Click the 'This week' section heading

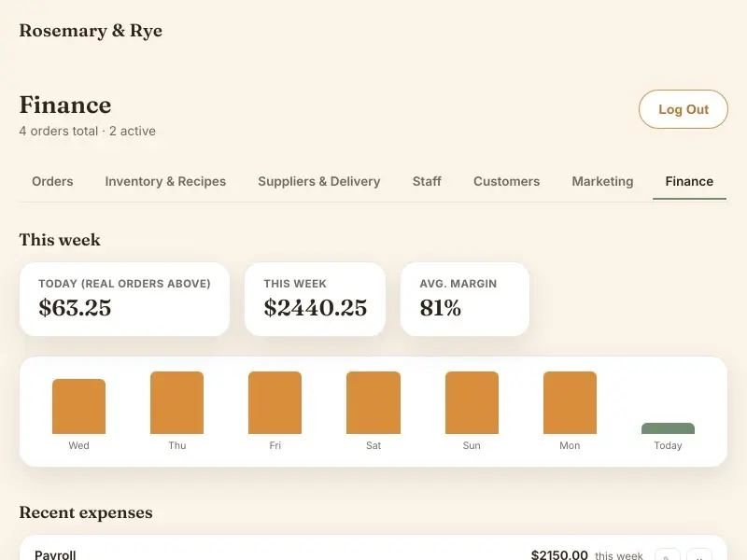coord(60,240)
